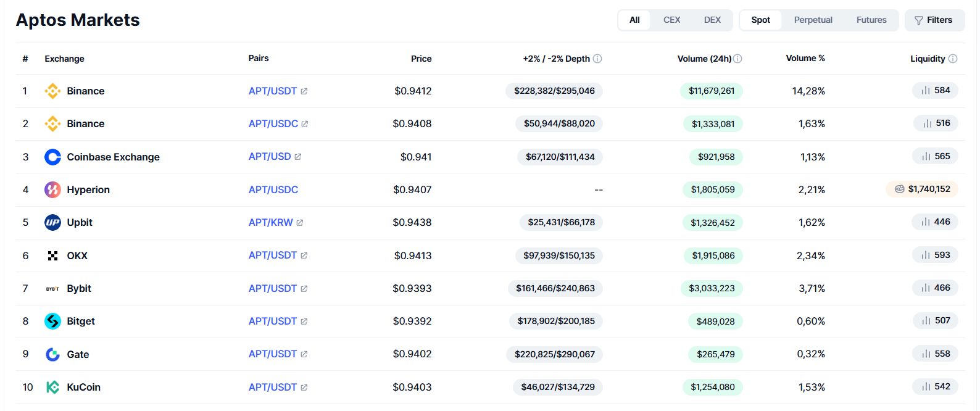Screen dimensions: 980x411
Task: Click the $1,915,086 OKX volume cell
Action: [713, 255]
